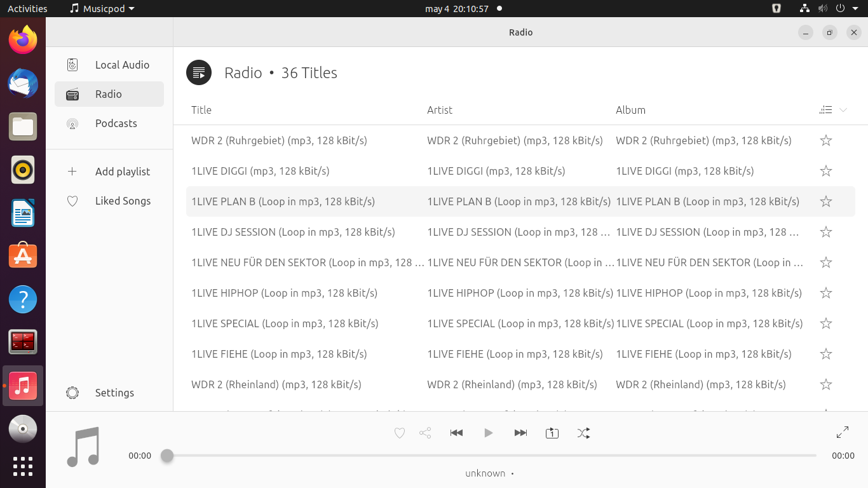
Task: Toggle repeat single track
Action: [552, 433]
